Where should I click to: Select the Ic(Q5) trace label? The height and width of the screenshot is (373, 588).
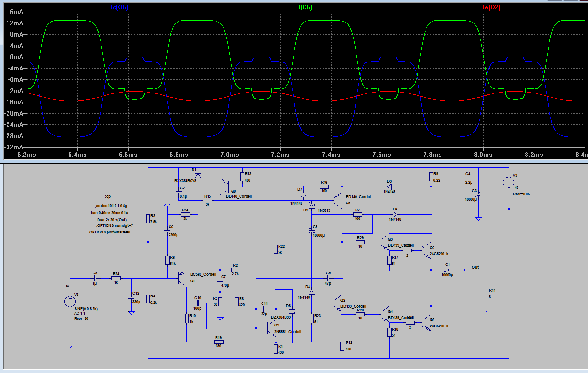point(119,8)
